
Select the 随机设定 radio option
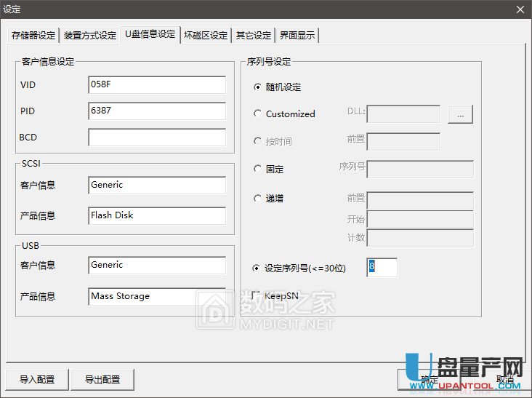pyautogui.click(x=257, y=87)
